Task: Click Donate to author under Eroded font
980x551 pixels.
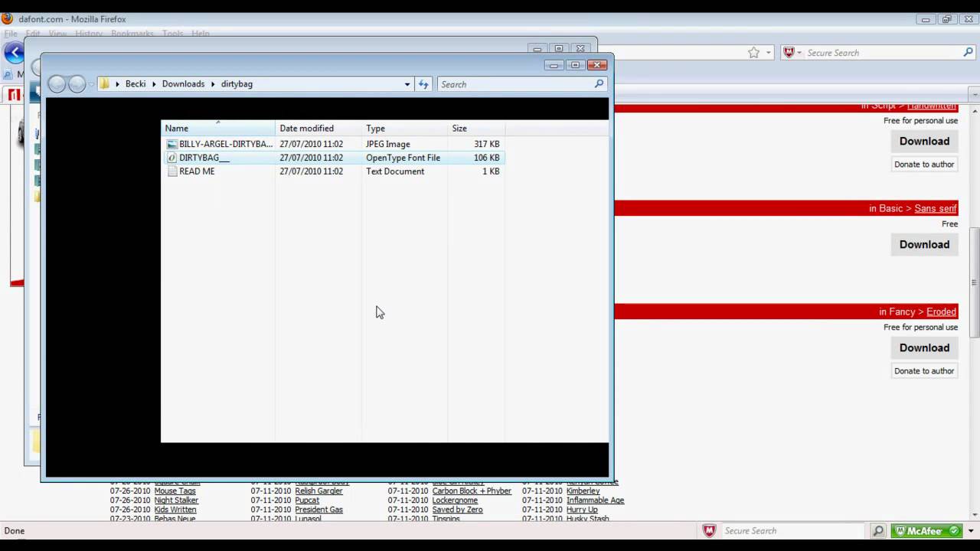Action: pyautogui.click(x=924, y=370)
